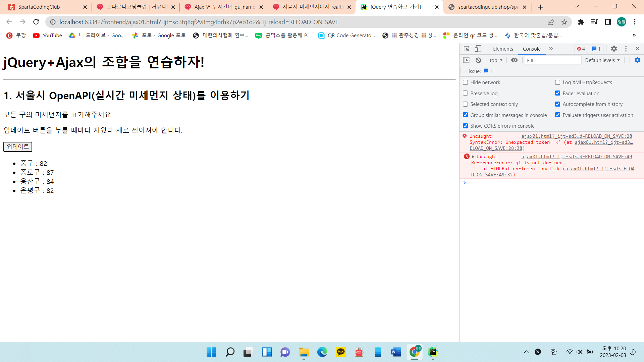Screen dimensions: 644x362
Task: Close the DevTools panel
Action: point(638,49)
